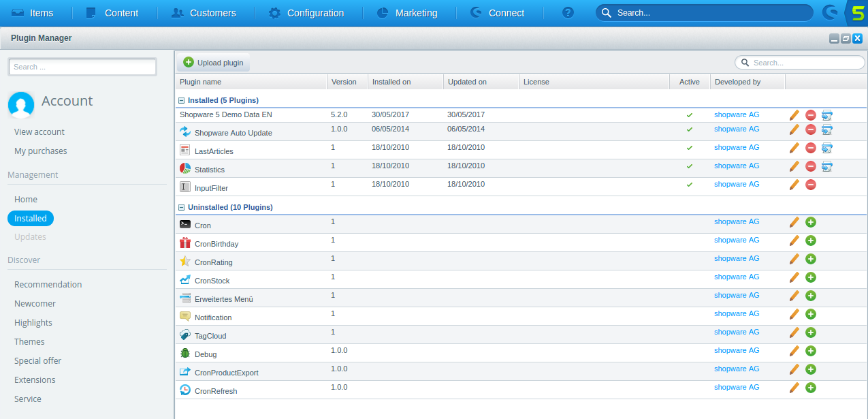868x419 pixels.
Task: Open My purchases in sidebar
Action: (x=41, y=151)
